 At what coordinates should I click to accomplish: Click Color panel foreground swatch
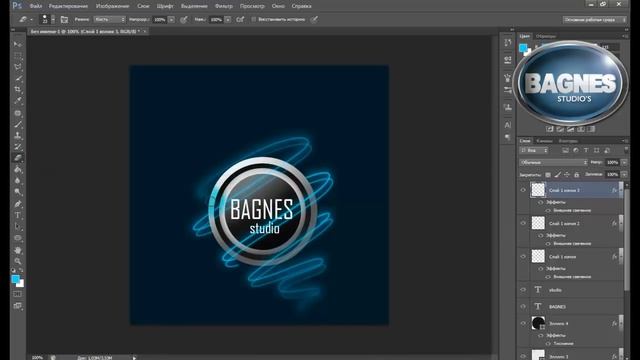[x=523, y=48]
